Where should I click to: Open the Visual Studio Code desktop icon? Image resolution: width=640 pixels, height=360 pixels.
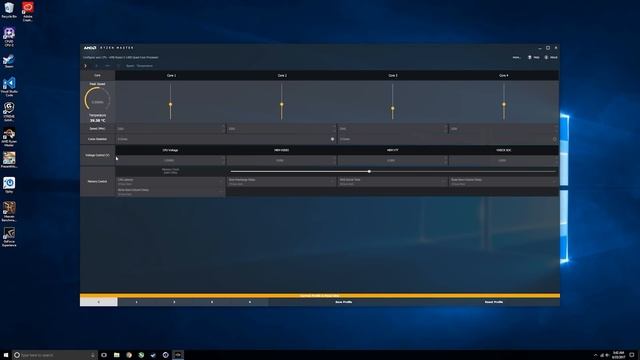pyautogui.click(x=9, y=87)
